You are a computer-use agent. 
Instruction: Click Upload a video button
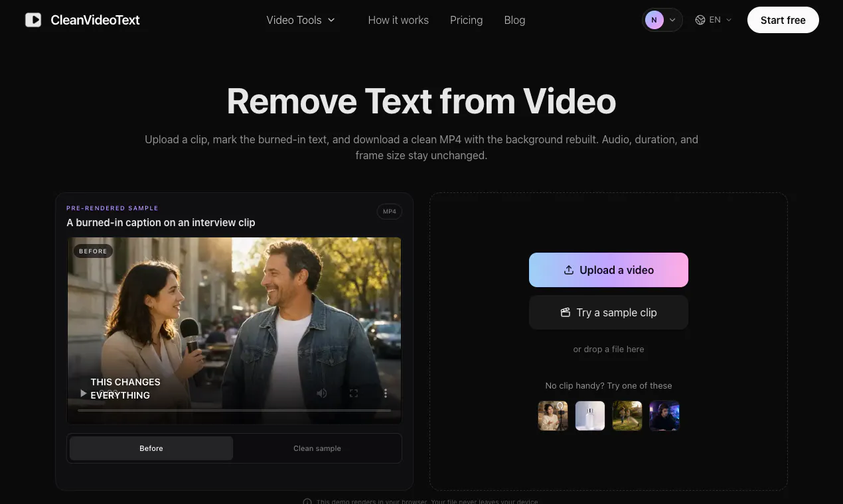click(x=609, y=270)
